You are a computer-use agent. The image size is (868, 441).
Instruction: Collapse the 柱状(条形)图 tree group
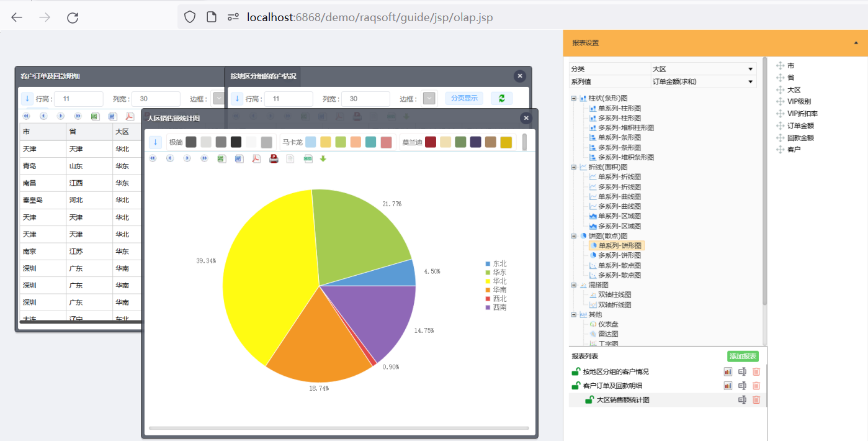[574, 98]
